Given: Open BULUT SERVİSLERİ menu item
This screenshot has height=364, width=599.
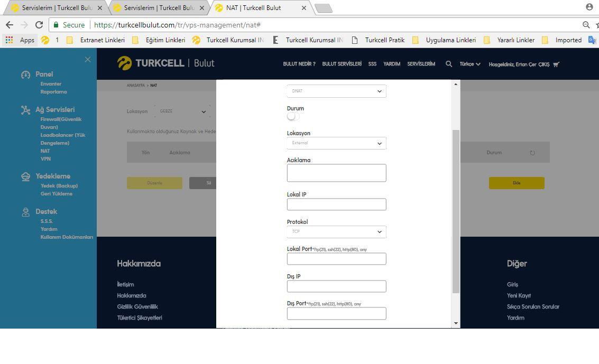Looking at the screenshot, I should pyautogui.click(x=342, y=64).
